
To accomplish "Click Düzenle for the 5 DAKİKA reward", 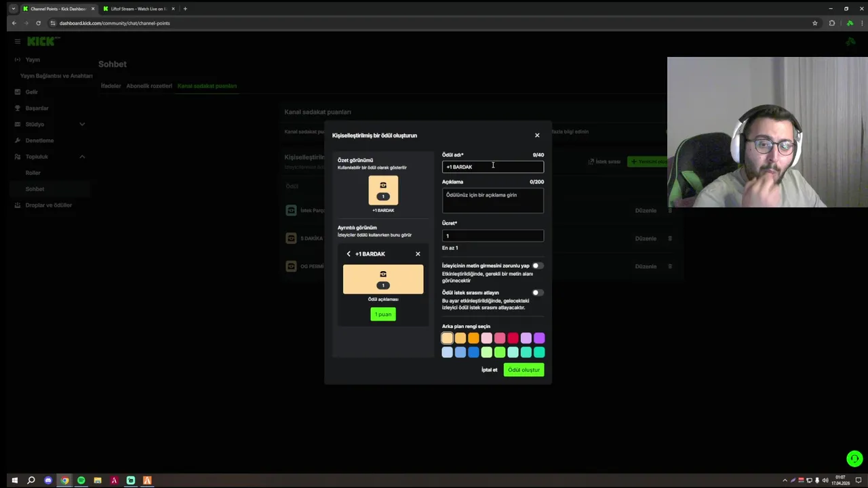I will tap(646, 239).
